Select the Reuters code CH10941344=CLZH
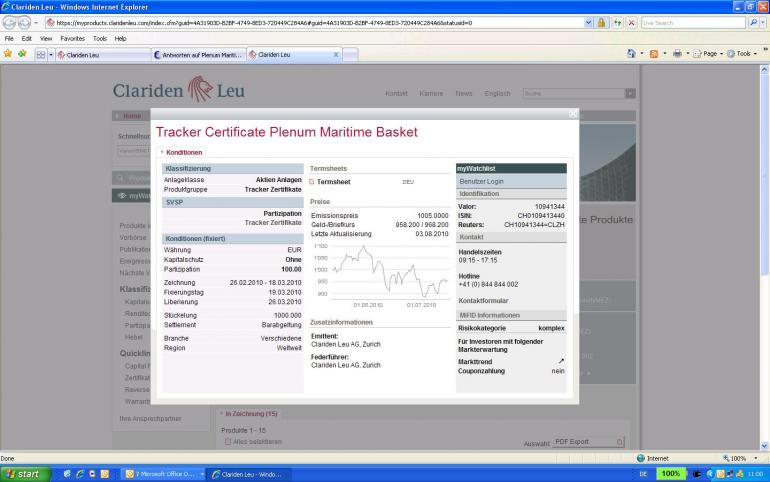The width and height of the screenshot is (770, 482). 534,225
